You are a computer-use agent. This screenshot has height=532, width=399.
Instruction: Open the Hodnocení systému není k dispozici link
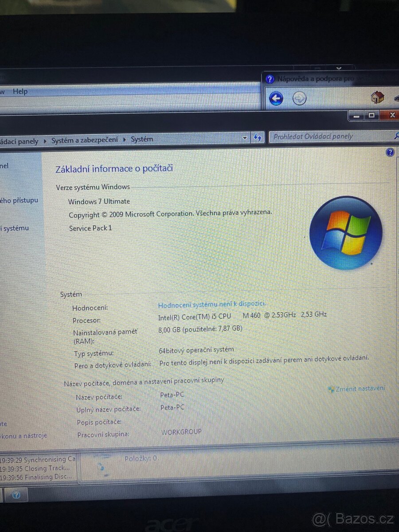(x=212, y=304)
